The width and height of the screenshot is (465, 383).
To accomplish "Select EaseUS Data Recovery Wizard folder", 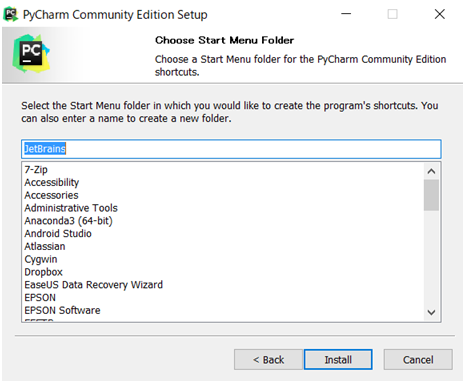I will click(x=93, y=285).
